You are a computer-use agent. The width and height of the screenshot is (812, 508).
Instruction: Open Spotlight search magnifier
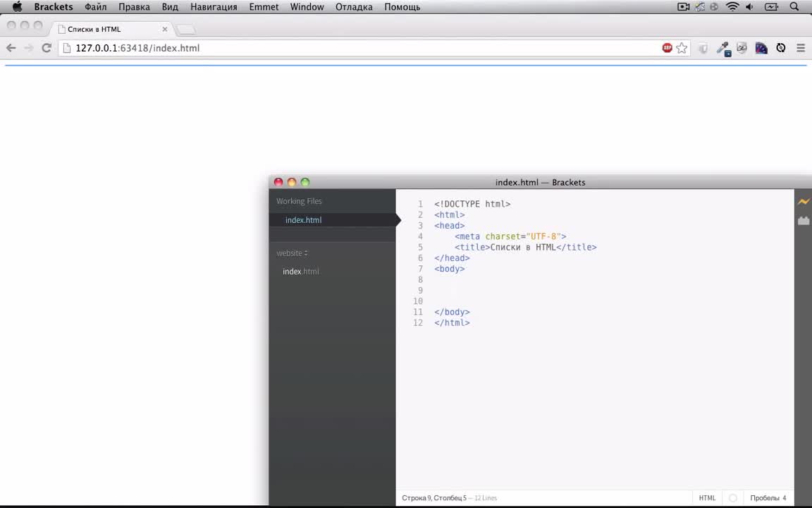(x=794, y=7)
